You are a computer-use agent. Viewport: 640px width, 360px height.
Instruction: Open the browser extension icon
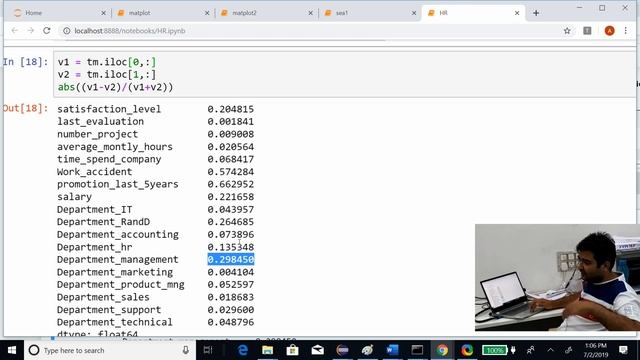coord(587,31)
